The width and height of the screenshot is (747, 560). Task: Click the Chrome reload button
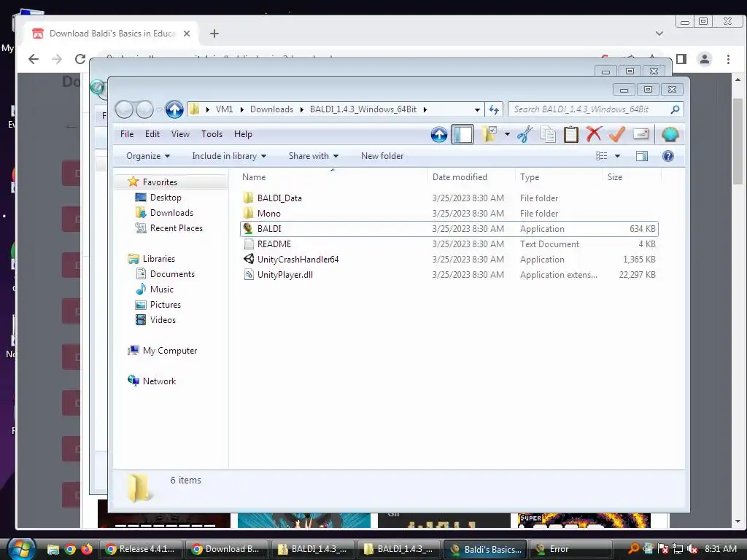pos(80,59)
